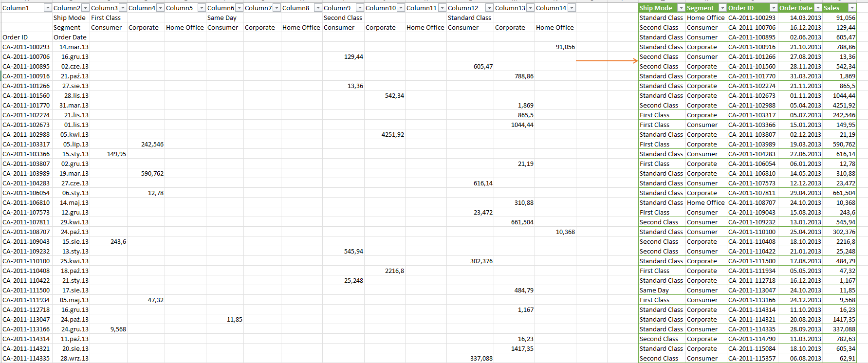Select the cell with date 14.mar.13
This screenshot has width=868, height=363.
71,47
